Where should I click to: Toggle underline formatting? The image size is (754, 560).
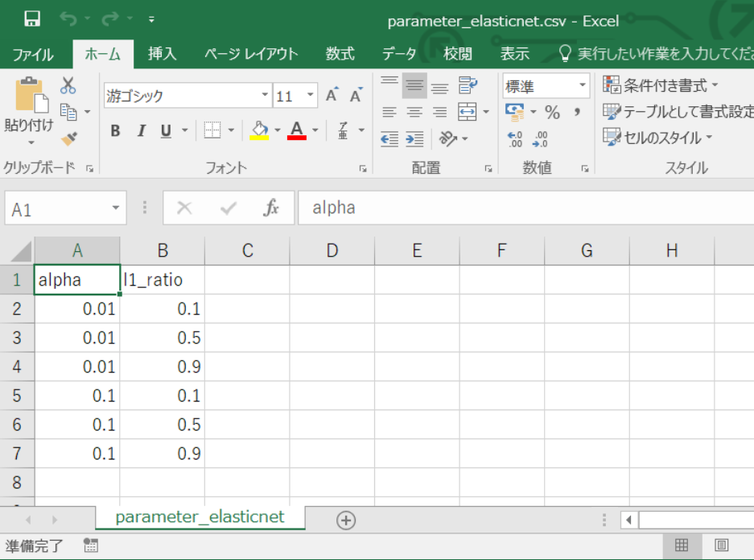click(x=166, y=130)
